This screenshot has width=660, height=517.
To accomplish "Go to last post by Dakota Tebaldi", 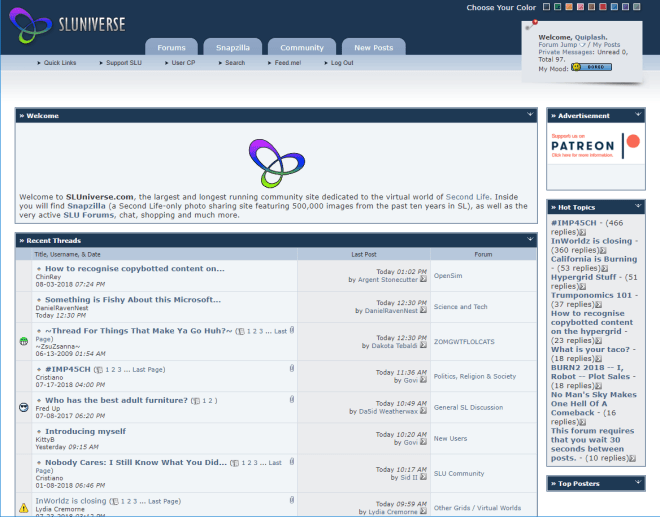I will [423, 345].
